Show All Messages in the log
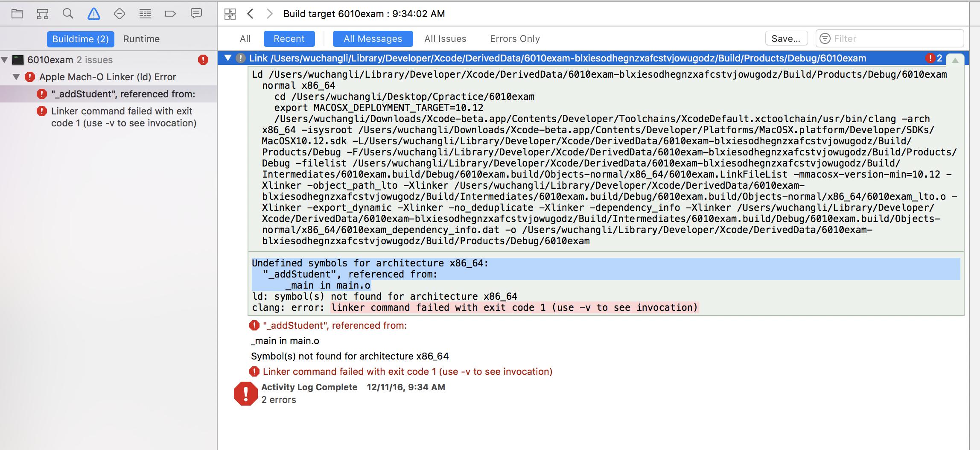 coord(373,38)
